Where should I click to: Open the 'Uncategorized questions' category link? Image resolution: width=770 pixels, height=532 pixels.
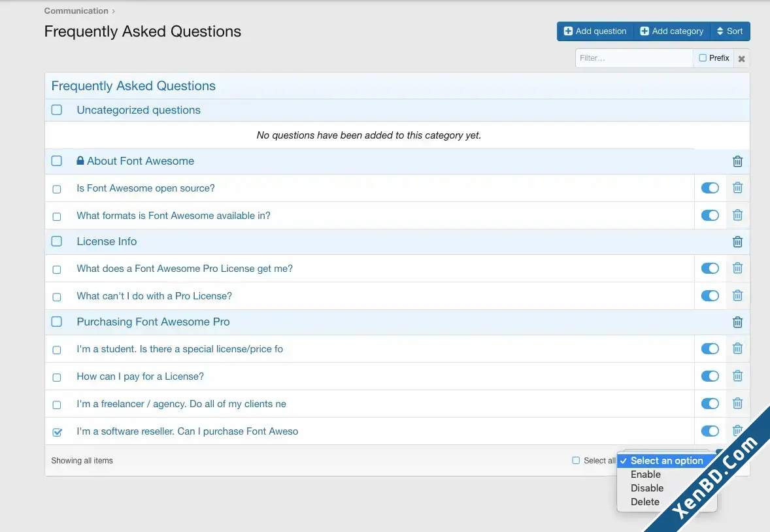(139, 110)
